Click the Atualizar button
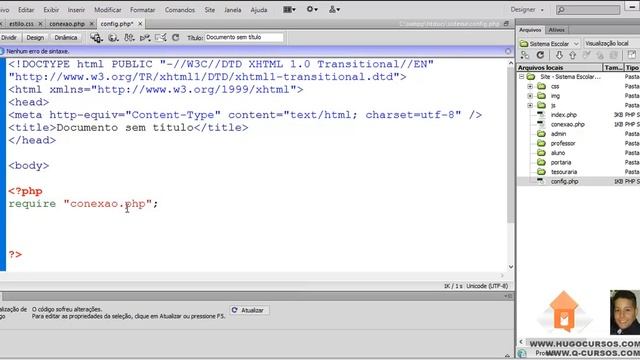 [249, 310]
